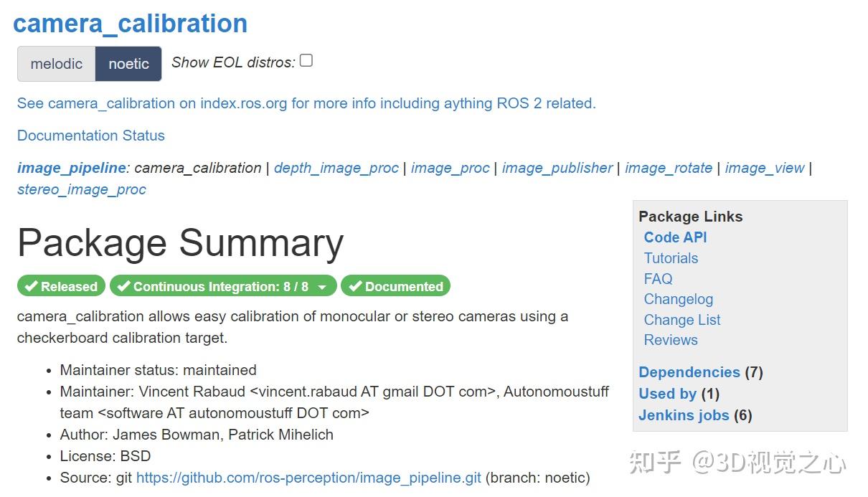Open the image_pipeline GitHub source link
The image size is (868, 497).
(308, 478)
